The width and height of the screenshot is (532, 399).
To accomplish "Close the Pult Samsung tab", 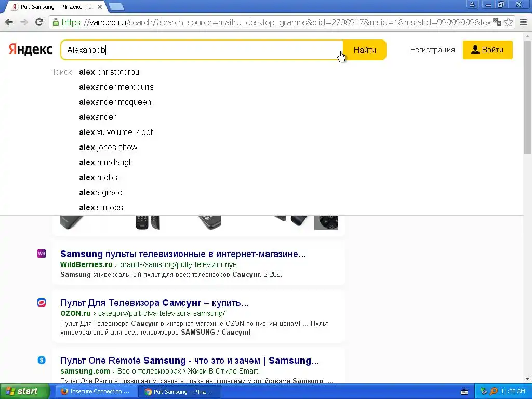I will [x=100, y=7].
